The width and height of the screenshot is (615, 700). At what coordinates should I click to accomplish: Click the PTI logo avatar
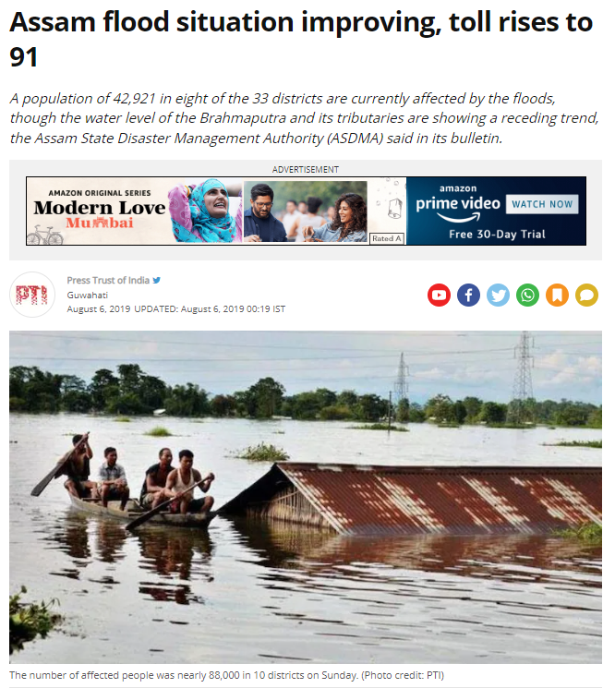click(32, 295)
